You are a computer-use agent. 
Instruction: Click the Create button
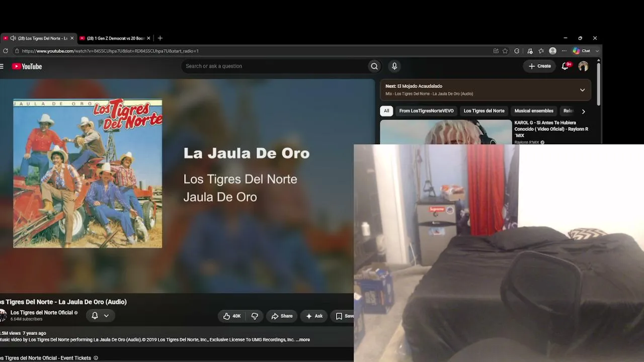click(540, 66)
